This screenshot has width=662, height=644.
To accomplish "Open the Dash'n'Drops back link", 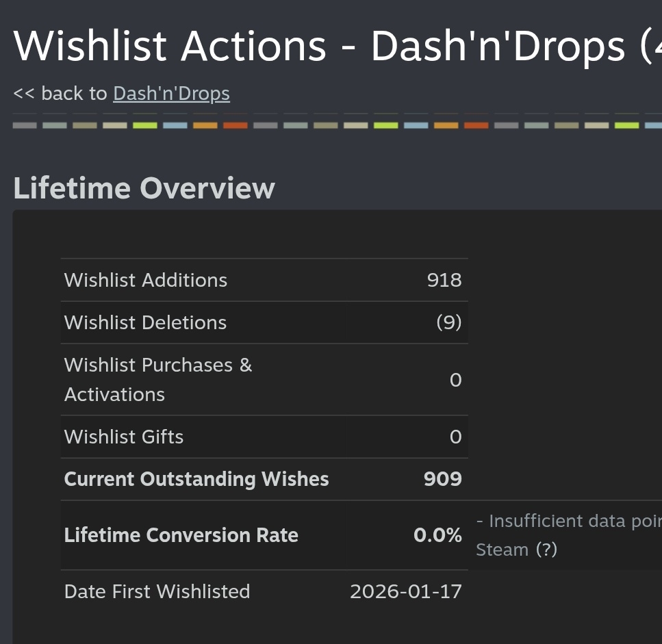I will pos(171,94).
